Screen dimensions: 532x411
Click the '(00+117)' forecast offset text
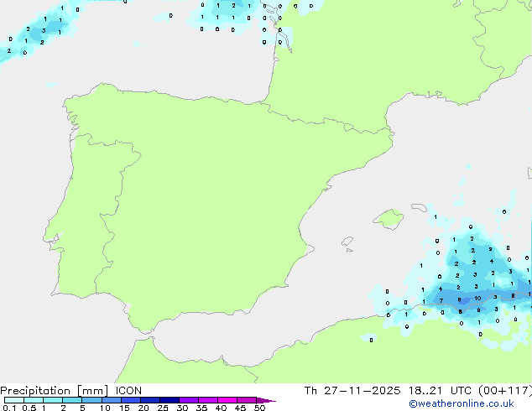pyautogui.click(x=505, y=391)
